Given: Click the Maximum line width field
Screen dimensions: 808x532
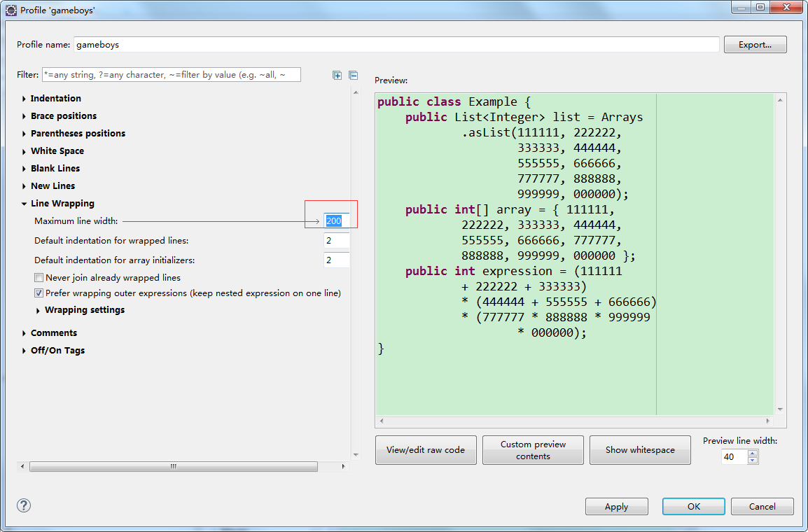Looking at the screenshot, I should (337, 221).
